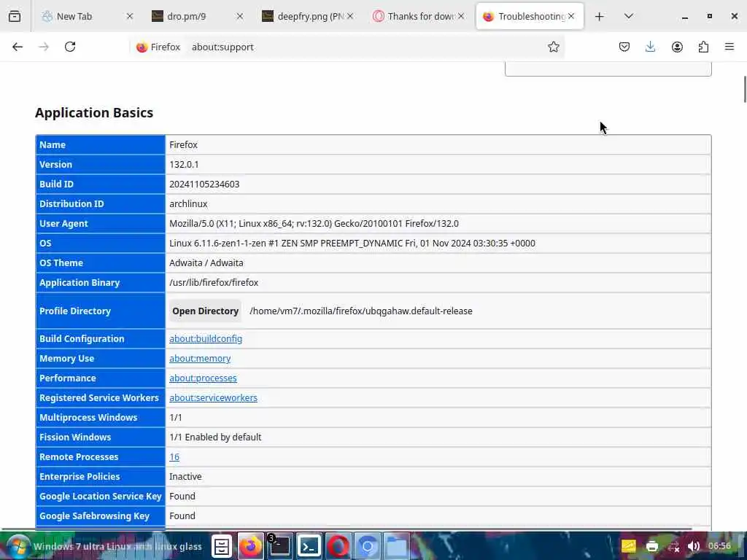Open the Chromium taskbar icon

(x=368, y=546)
